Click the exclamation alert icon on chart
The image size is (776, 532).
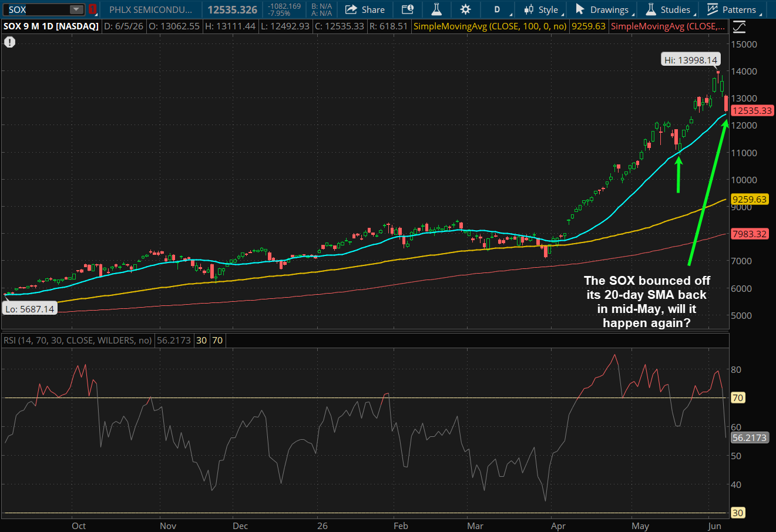coord(9,42)
